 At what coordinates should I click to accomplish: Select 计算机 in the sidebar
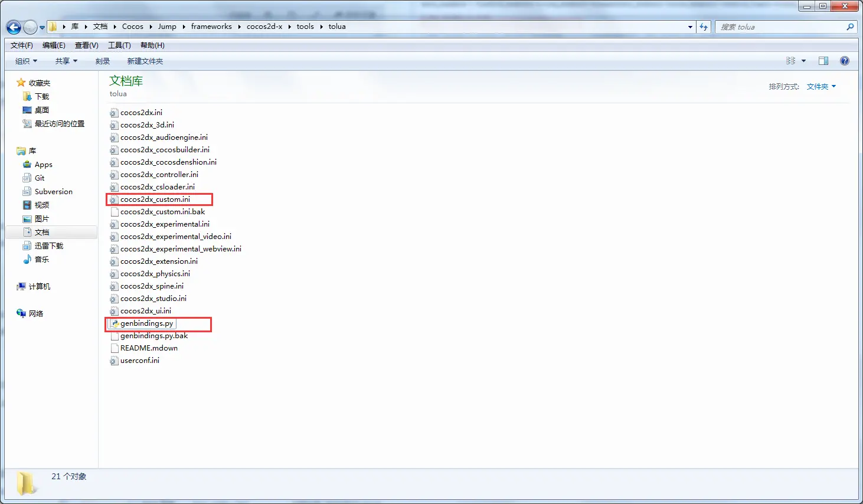(x=40, y=287)
